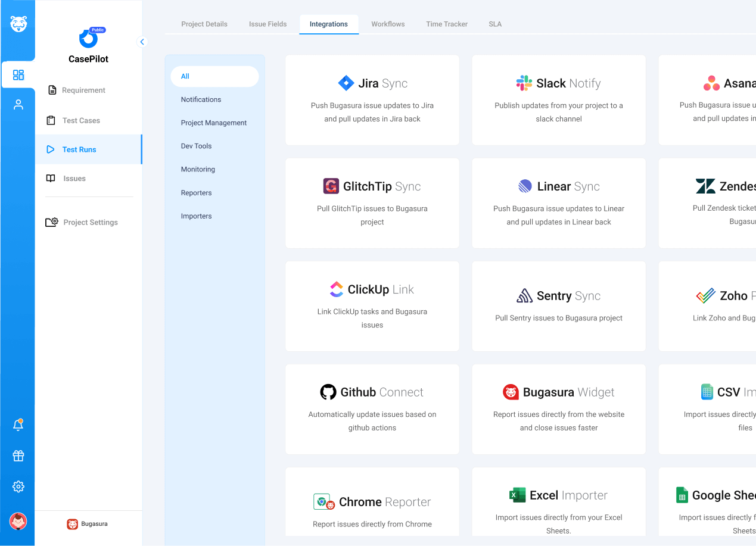The image size is (756, 546).
Task: Open the dashboard grid icon in sidebar
Action: (18, 75)
